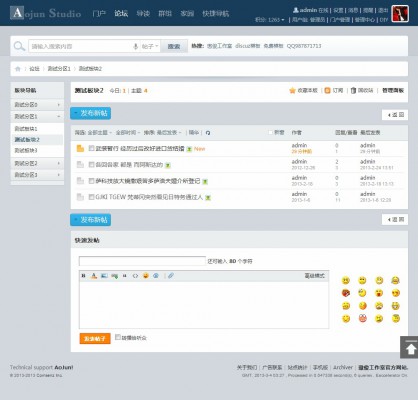Click the blue new-post button above thread list

coord(91,113)
